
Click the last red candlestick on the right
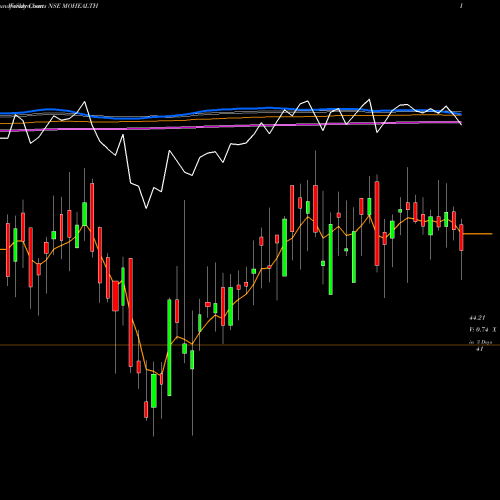(x=462, y=238)
